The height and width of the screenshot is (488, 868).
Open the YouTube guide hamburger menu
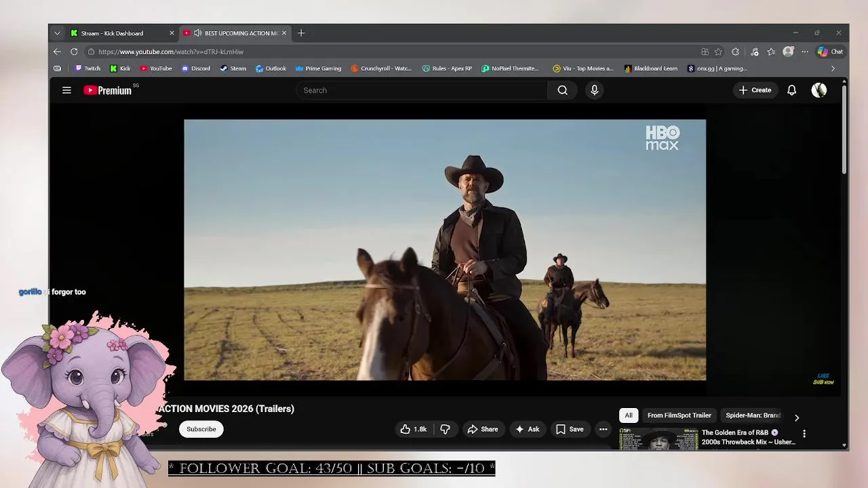66,90
